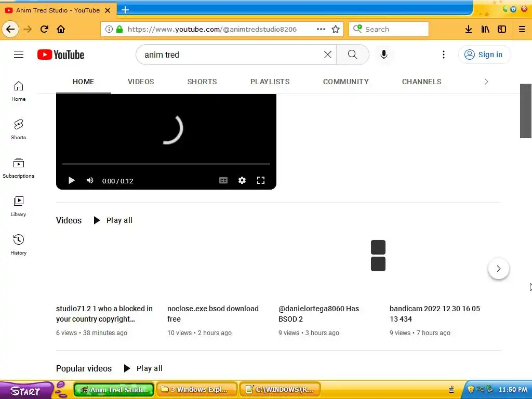Screen dimensions: 532x399
Task: Switch to the channel HOME tab
Action: pyautogui.click(x=84, y=82)
